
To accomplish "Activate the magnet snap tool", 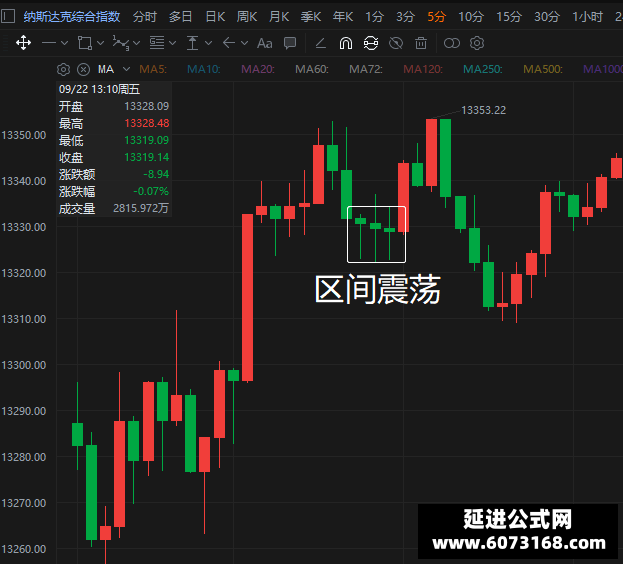I will (x=346, y=43).
